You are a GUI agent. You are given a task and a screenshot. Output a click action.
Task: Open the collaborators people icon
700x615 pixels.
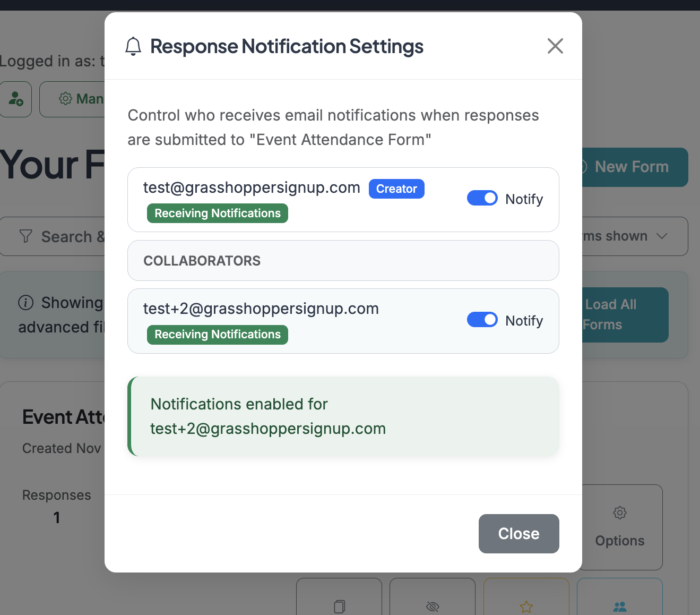pyautogui.click(x=619, y=607)
